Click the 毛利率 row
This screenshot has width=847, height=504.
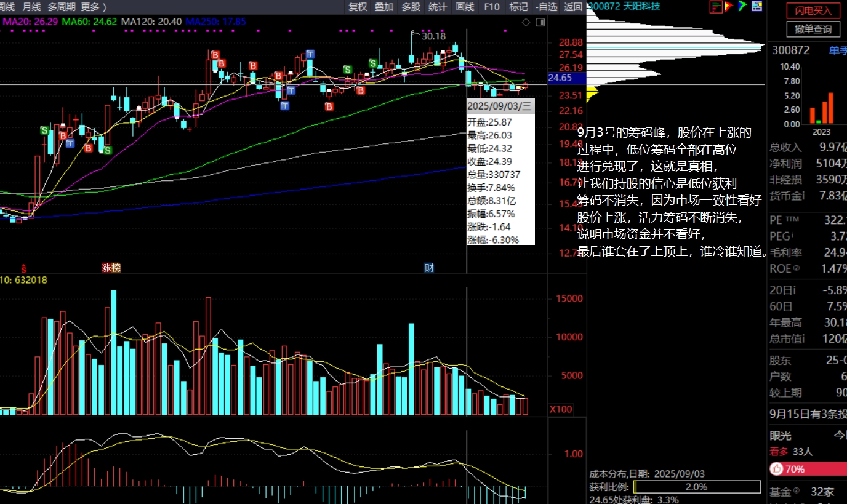808,252
